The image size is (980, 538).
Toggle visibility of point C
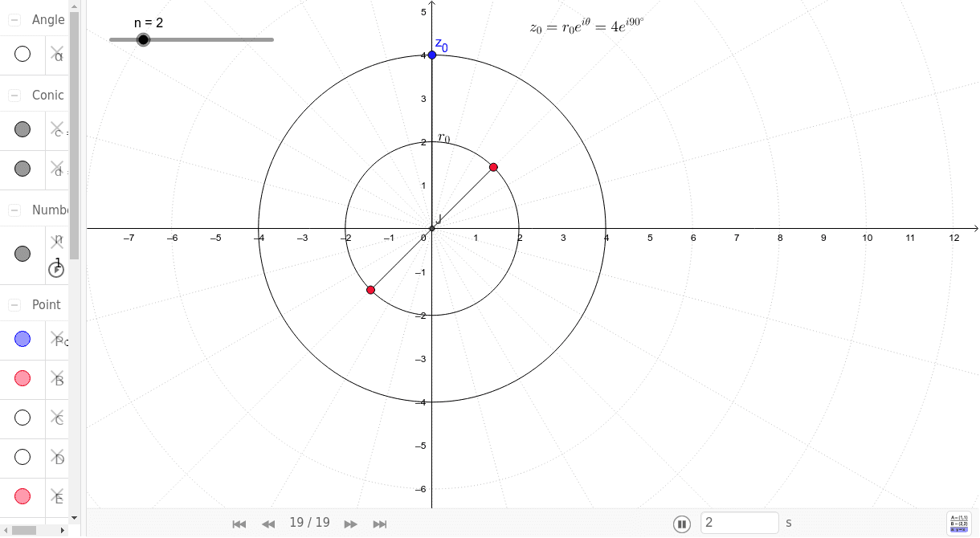click(x=22, y=418)
